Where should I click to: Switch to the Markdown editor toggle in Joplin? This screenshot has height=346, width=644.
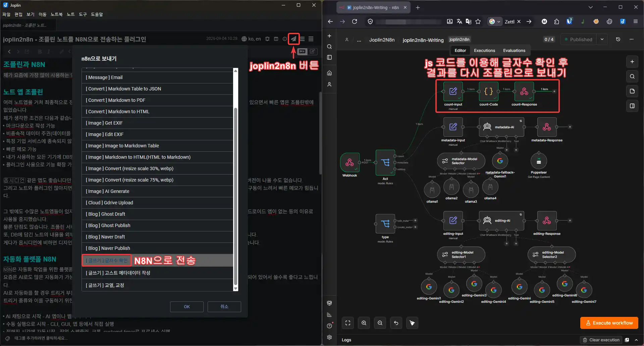302,51
